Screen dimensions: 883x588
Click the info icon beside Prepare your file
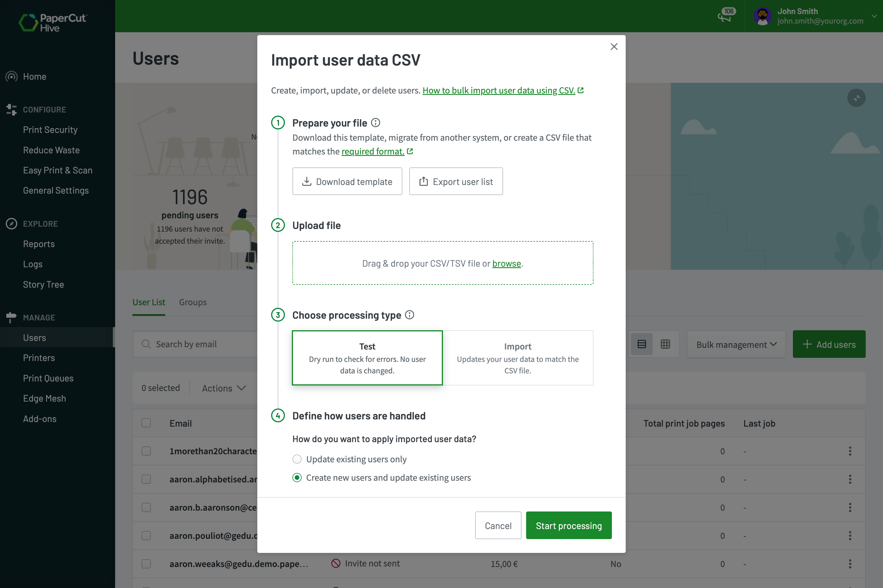pos(376,123)
